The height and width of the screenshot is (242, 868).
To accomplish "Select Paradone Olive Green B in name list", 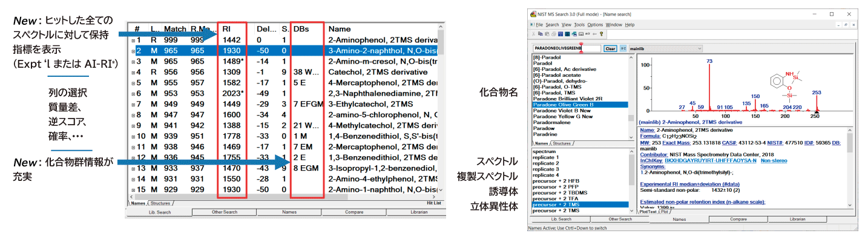I will [x=580, y=105].
